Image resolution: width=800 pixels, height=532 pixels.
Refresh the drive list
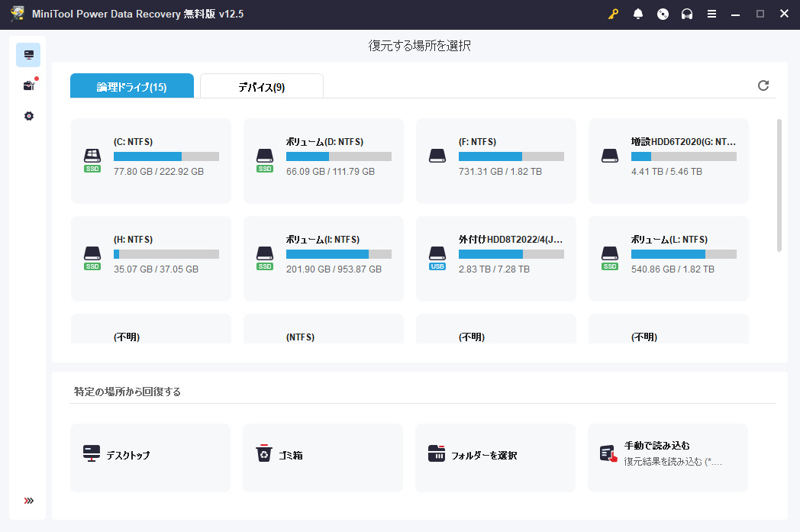point(763,85)
